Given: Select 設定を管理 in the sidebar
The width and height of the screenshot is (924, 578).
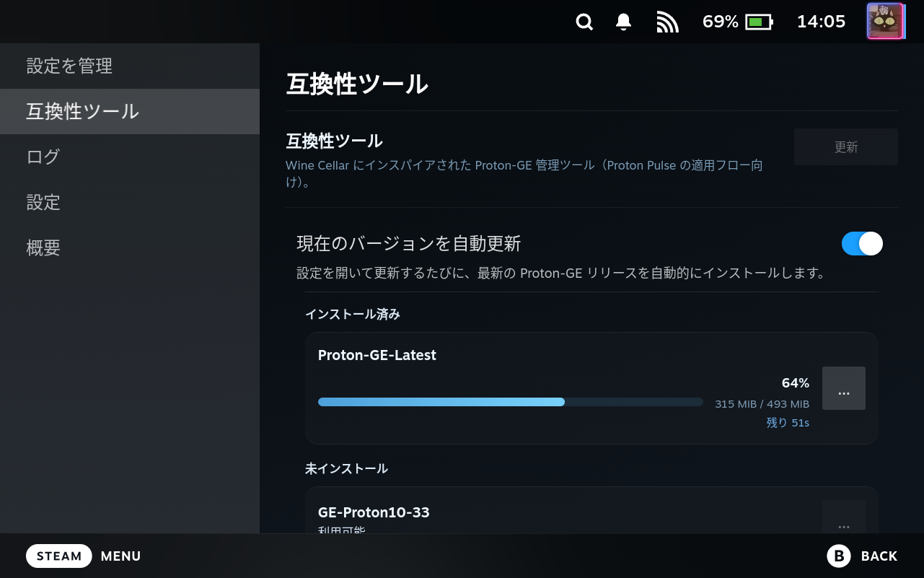Looking at the screenshot, I should click(x=130, y=66).
